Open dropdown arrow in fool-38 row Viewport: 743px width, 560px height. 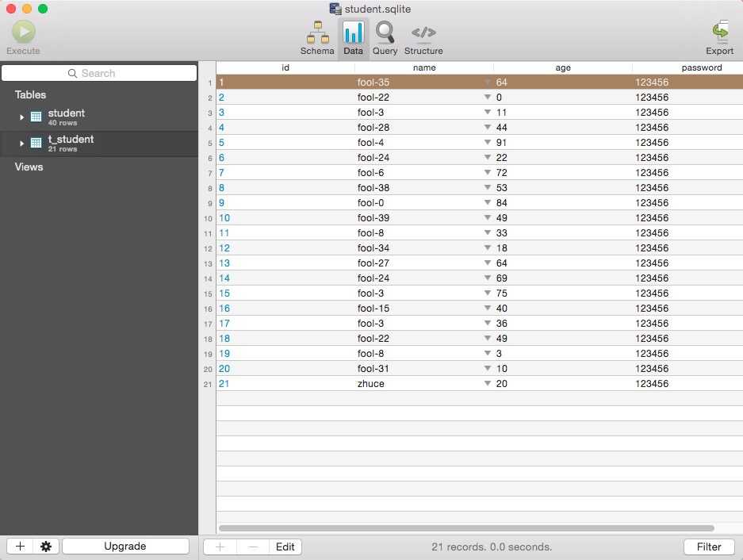click(x=487, y=187)
